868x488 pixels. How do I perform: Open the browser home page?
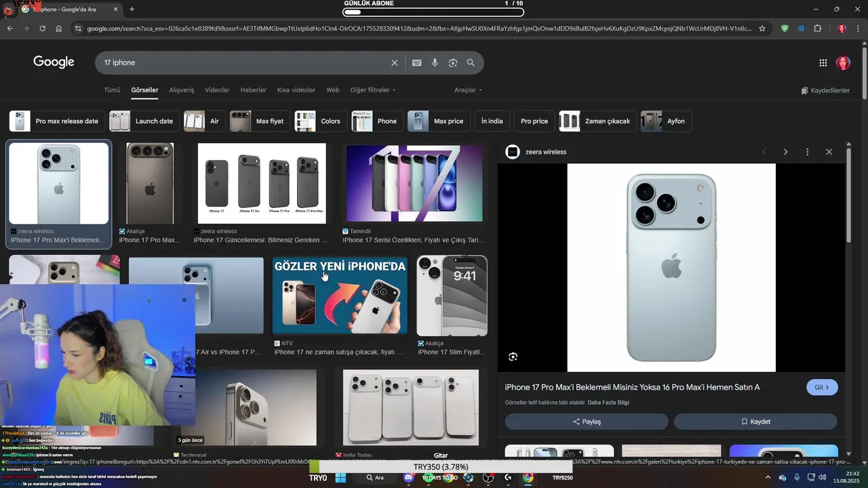tap(58, 28)
